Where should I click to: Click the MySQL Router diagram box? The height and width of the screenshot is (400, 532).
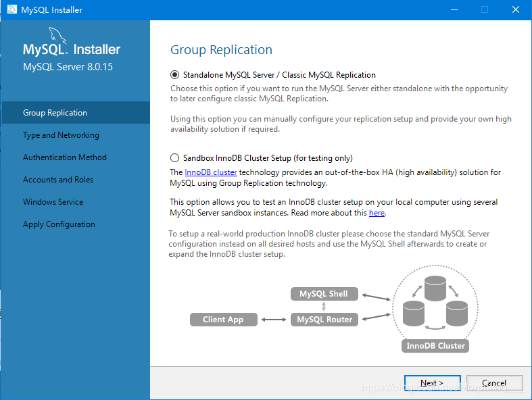tap(324, 319)
